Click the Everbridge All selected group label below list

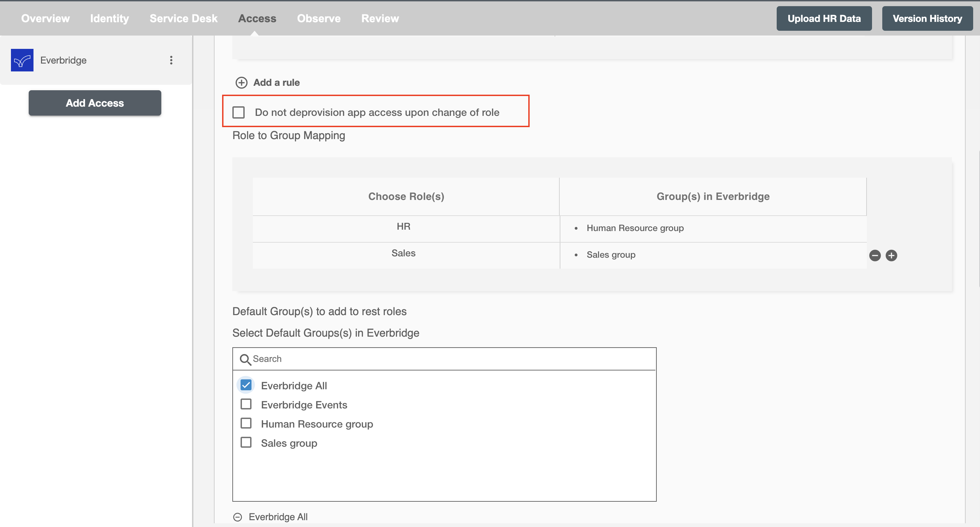click(278, 517)
